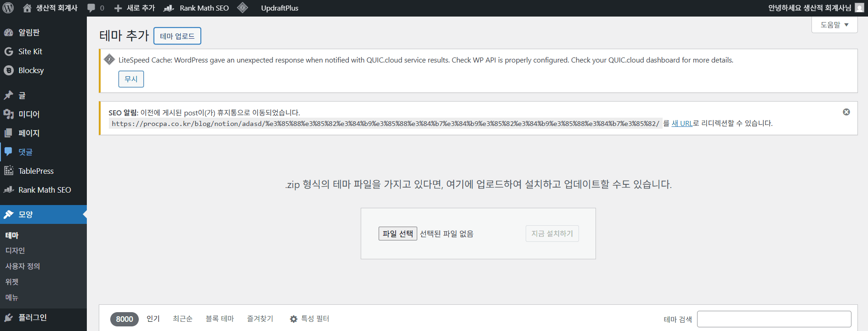Open the 새로 추가 admin bar menu
The width and height of the screenshot is (868, 331).
[135, 8]
